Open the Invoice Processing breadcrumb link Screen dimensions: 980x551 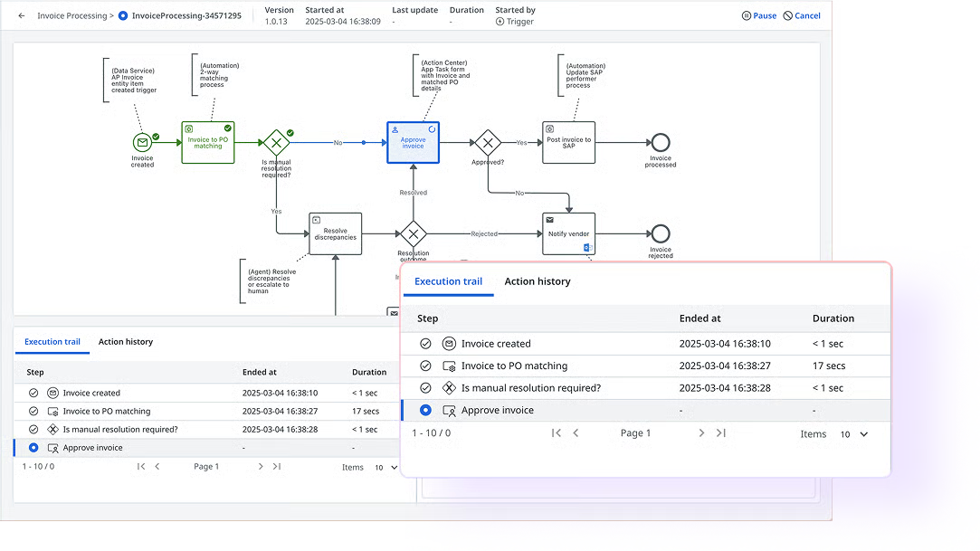[x=71, y=15]
